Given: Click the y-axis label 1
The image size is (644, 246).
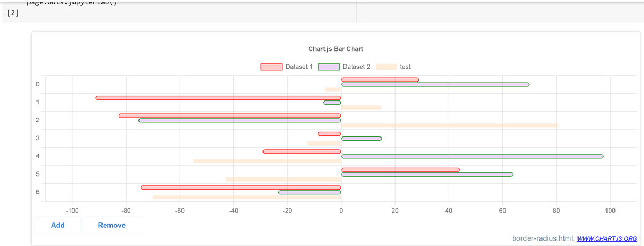Looking at the screenshot, I should point(38,103).
